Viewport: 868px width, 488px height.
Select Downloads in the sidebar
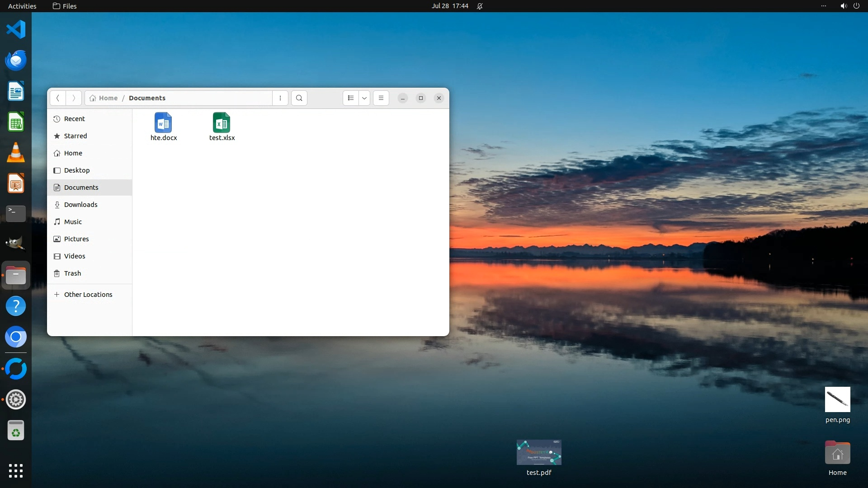tap(80, 205)
